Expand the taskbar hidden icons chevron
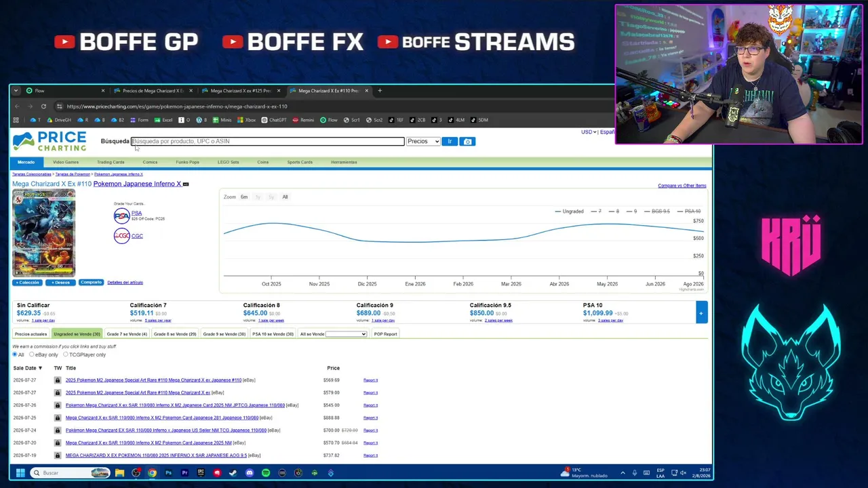The height and width of the screenshot is (488, 868). (623, 472)
